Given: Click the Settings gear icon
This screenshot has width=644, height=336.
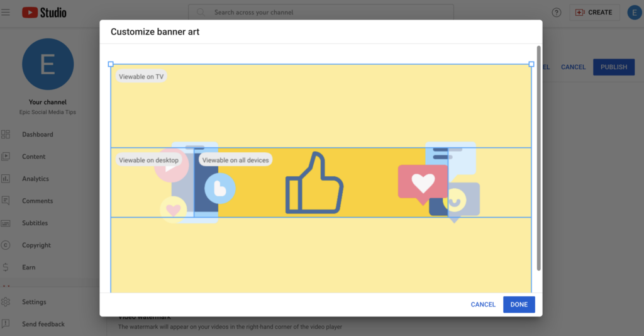Looking at the screenshot, I should [x=6, y=302].
